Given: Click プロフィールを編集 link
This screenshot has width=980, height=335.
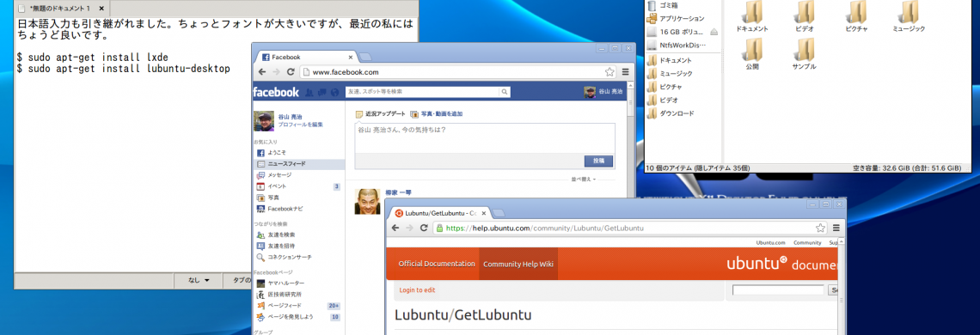Looking at the screenshot, I should point(301,125).
